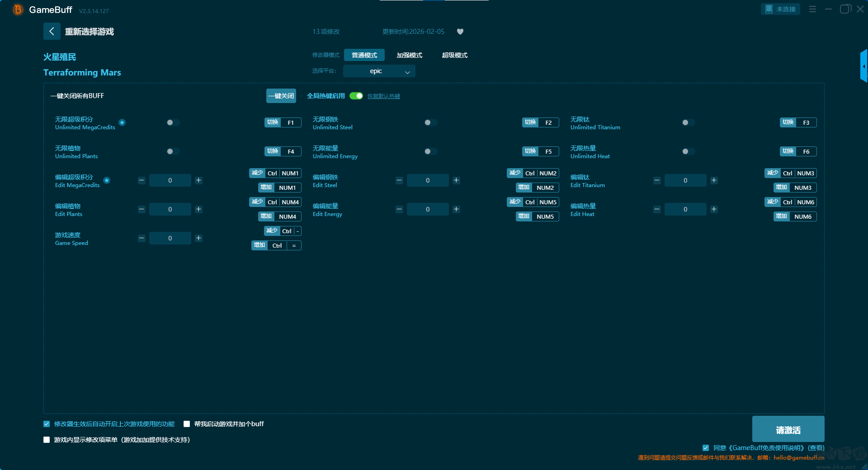Check the launch game and add buff option

pyautogui.click(x=187, y=424)
